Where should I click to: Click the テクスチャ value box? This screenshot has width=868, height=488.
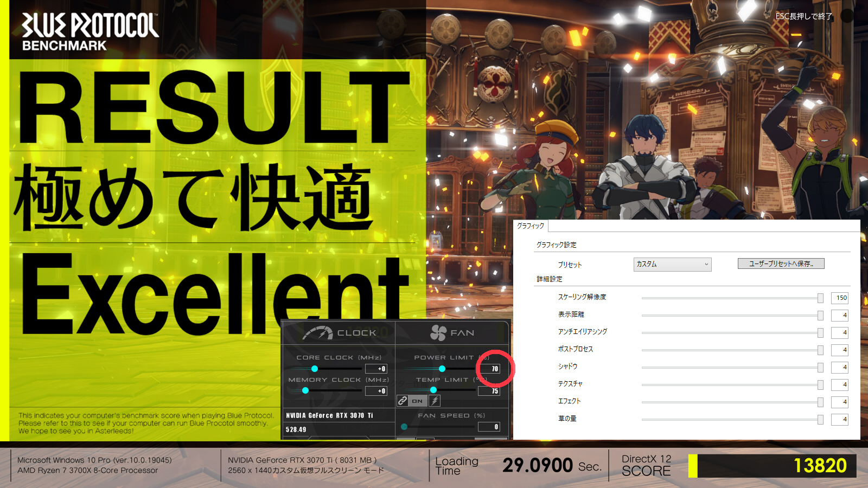840,384
